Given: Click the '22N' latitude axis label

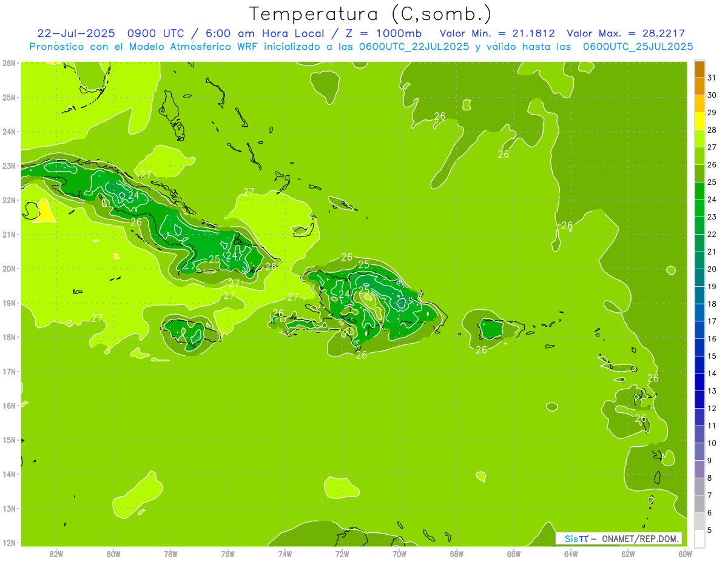Looking at the screenshot, I should point(9,200).
